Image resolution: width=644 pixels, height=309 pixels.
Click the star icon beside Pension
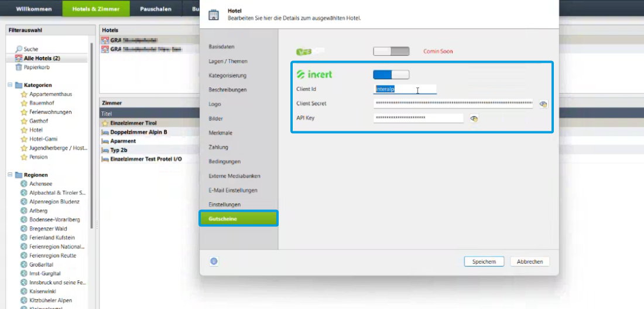(24, 157)
